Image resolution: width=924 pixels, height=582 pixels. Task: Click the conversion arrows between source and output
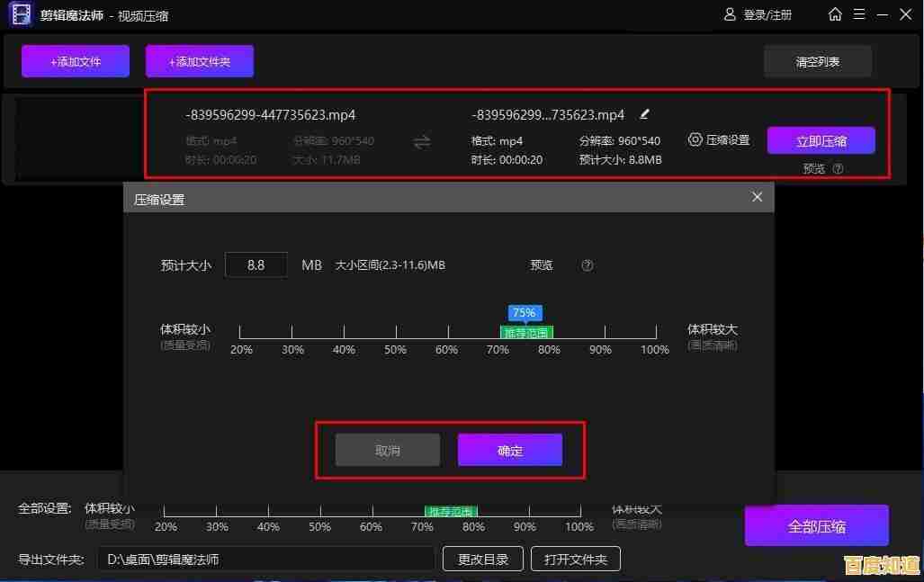click(422, 140)
